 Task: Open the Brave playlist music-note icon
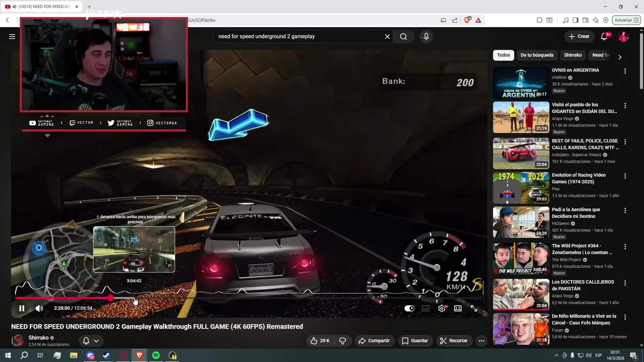tap(566, 20)
